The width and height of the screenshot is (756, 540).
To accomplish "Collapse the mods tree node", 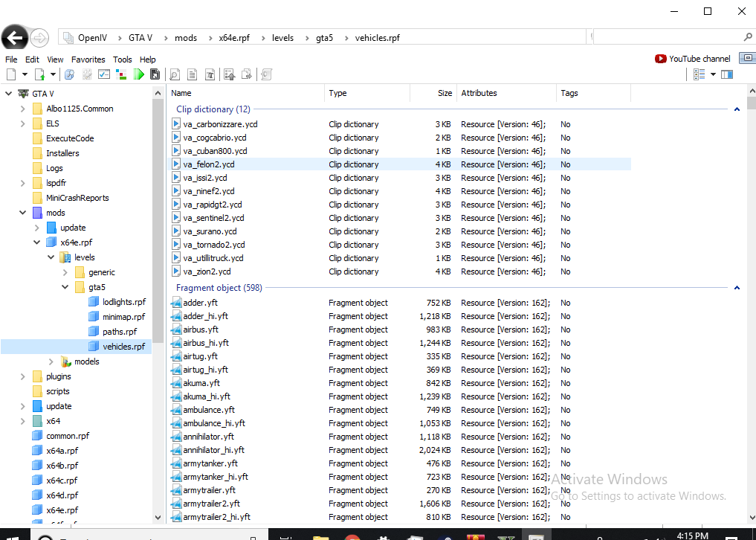I will tap(23, 213).
